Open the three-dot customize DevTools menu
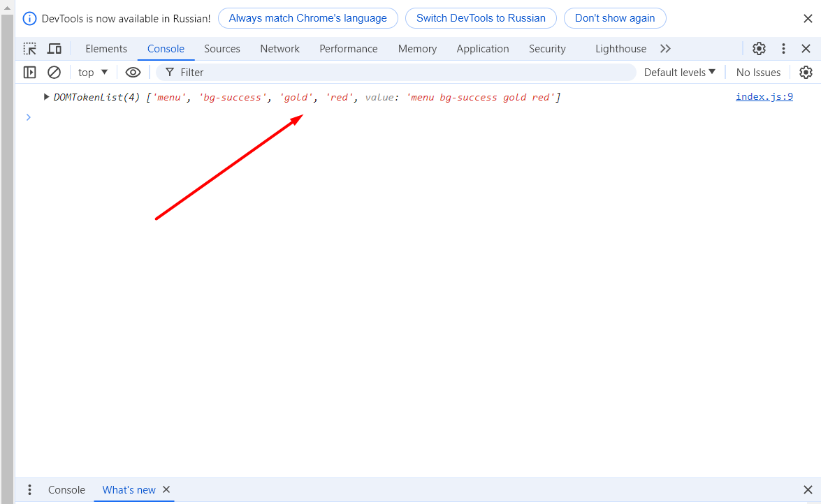Screen dimensions: 821x504 (x=783, y=49)
